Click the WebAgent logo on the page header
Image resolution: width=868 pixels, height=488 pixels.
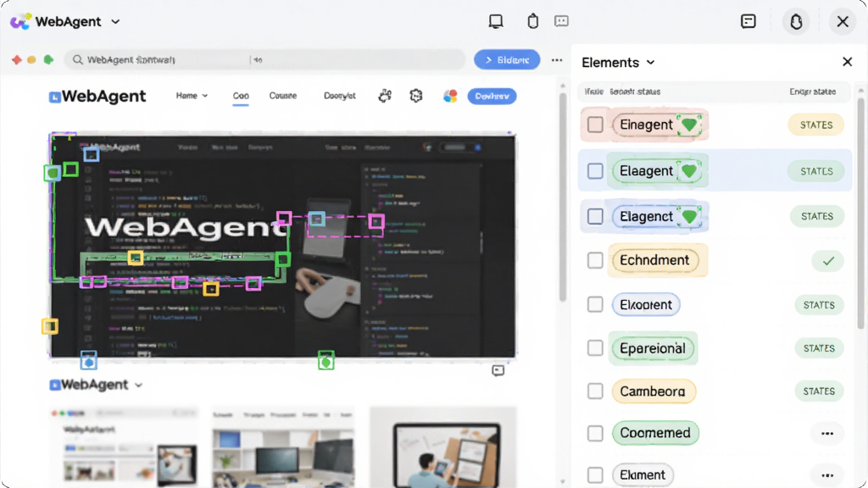point(97,97)
